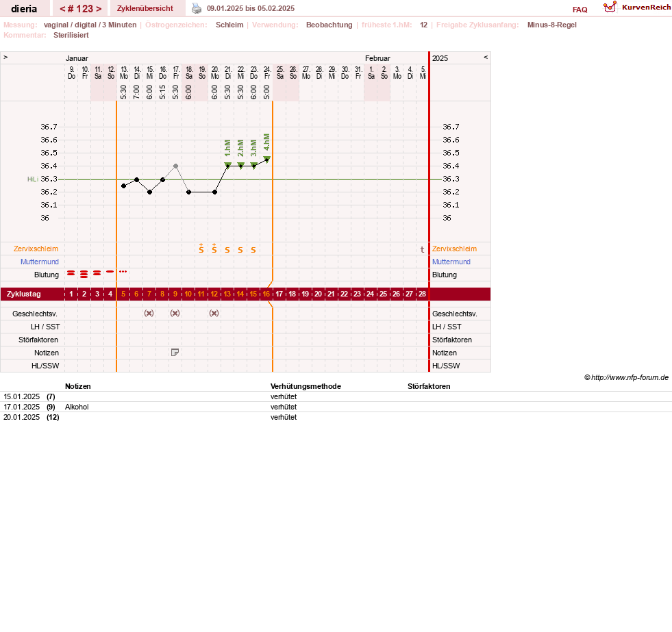
Task: Open the dieria user tab
Action: click(x=24, y=9)
